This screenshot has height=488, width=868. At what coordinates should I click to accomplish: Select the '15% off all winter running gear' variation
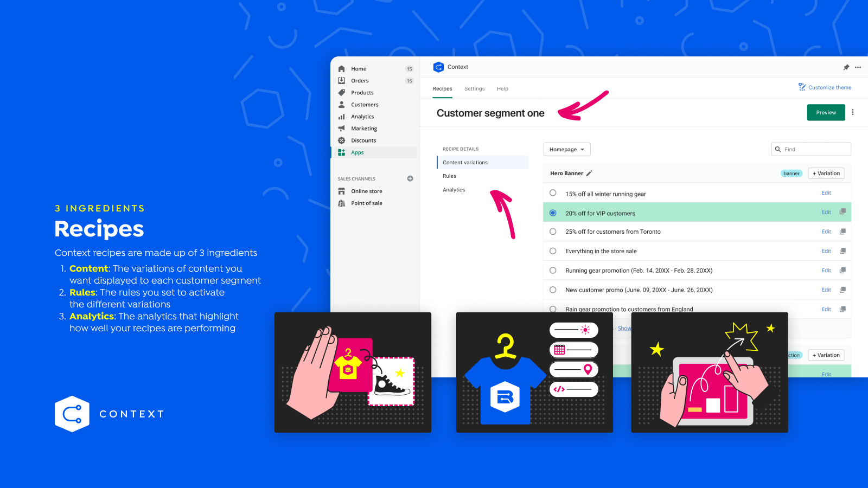pyautogui.click(x=553, y=193)
